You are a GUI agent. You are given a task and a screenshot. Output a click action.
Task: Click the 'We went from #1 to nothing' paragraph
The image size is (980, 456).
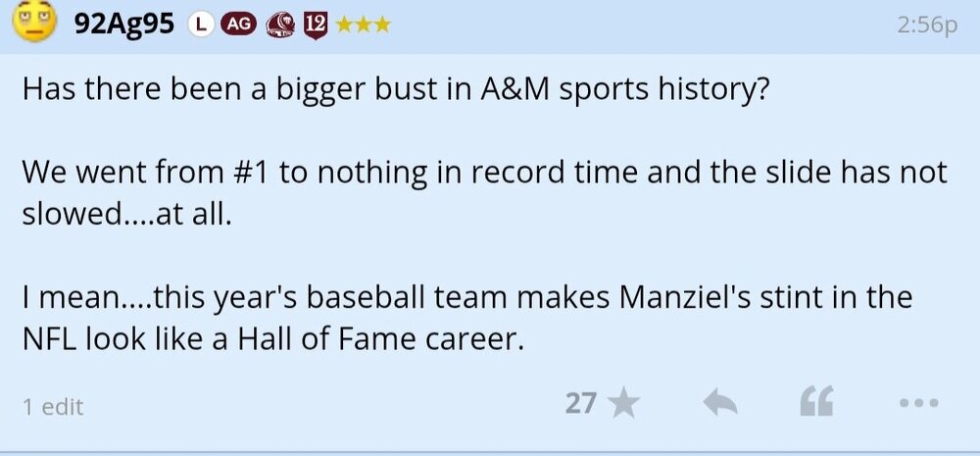click(x=485, y=193)
